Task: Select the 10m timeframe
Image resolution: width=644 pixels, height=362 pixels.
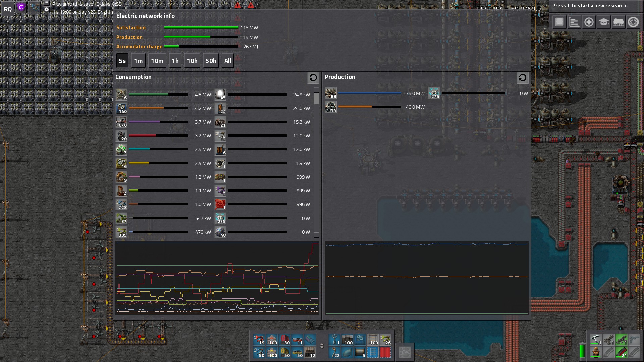Action: tap(157, 61)
